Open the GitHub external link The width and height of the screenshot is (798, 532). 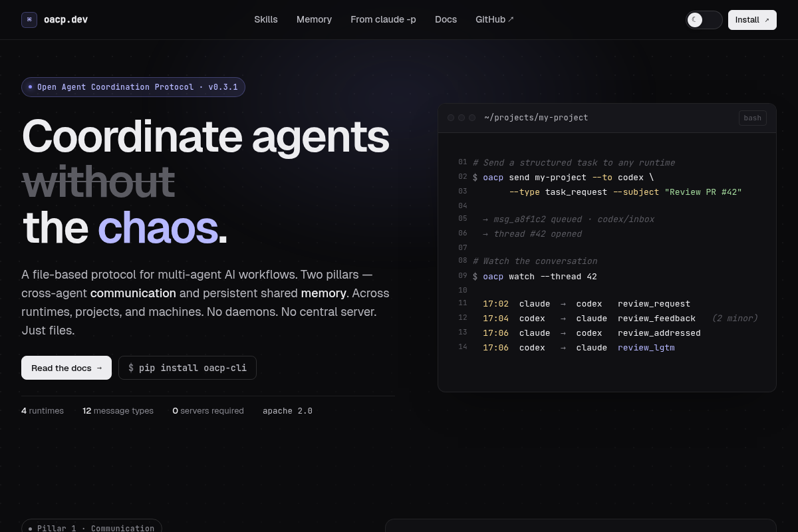[495, 20]
